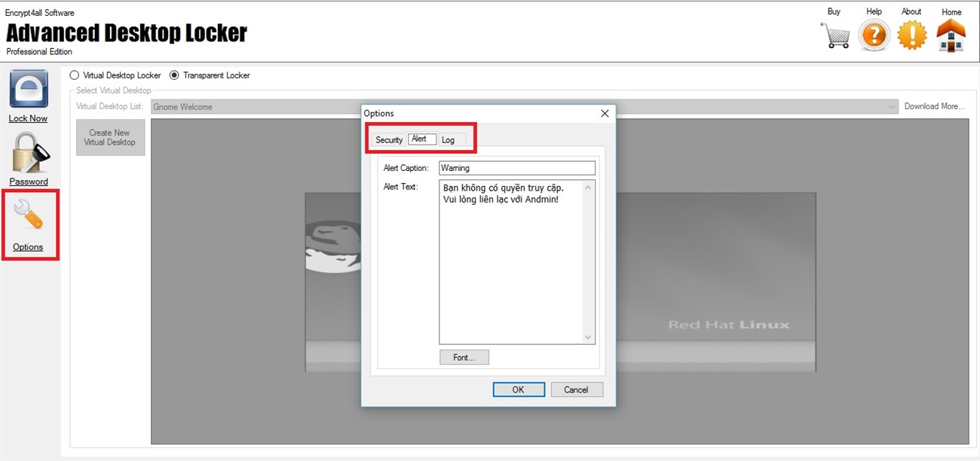Click the Font button
Image resolution: width=980 pixels, height=461 pixels.
pos(464,356)
